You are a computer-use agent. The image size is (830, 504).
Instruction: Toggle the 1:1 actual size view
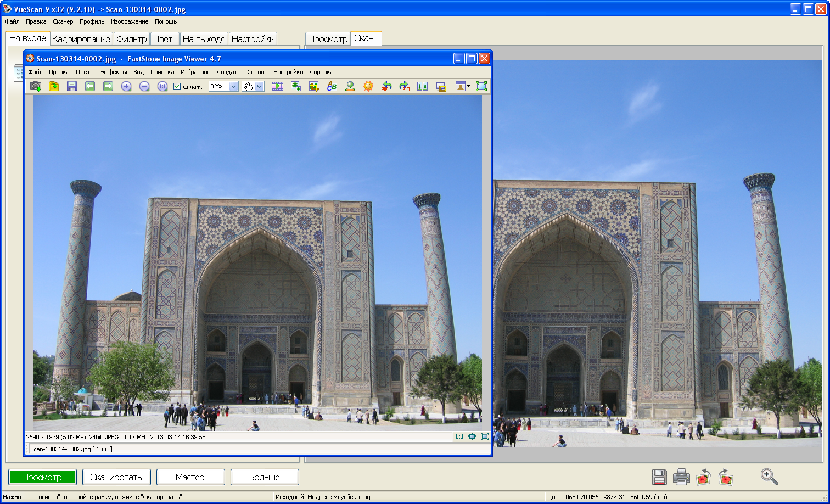pyautogui.click(x=459, y=437)
